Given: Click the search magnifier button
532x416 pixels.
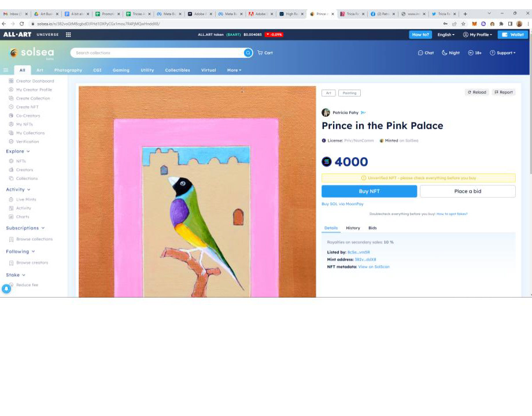Looking at the screenshot, I should tap(248, 53).
